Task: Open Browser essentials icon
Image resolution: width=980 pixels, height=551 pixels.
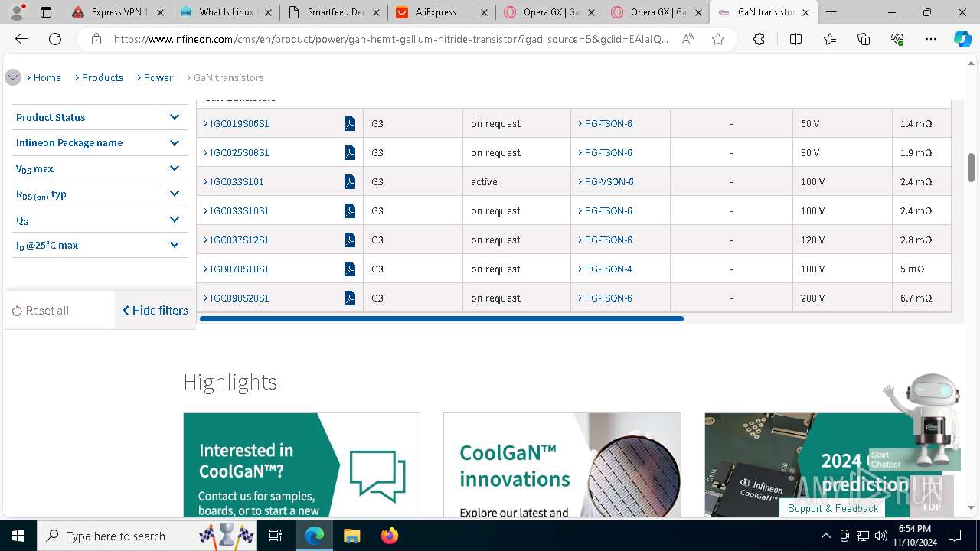Action: [x=897, y=39]
